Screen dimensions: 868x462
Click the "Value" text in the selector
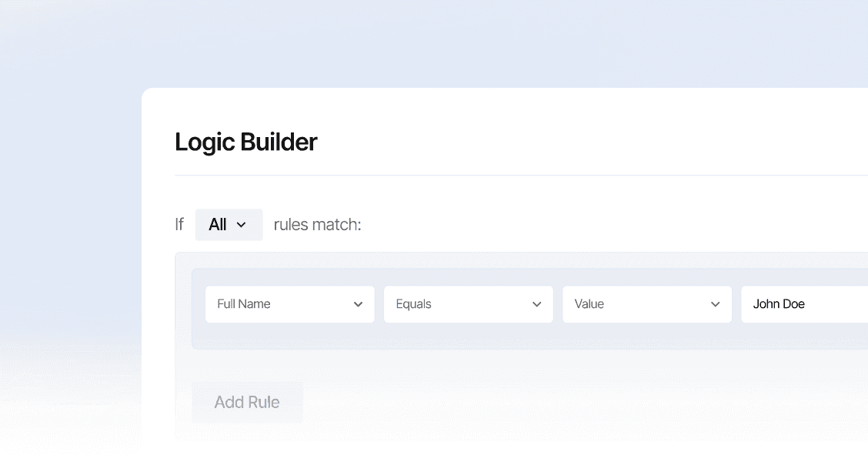[x=589, y=304]
